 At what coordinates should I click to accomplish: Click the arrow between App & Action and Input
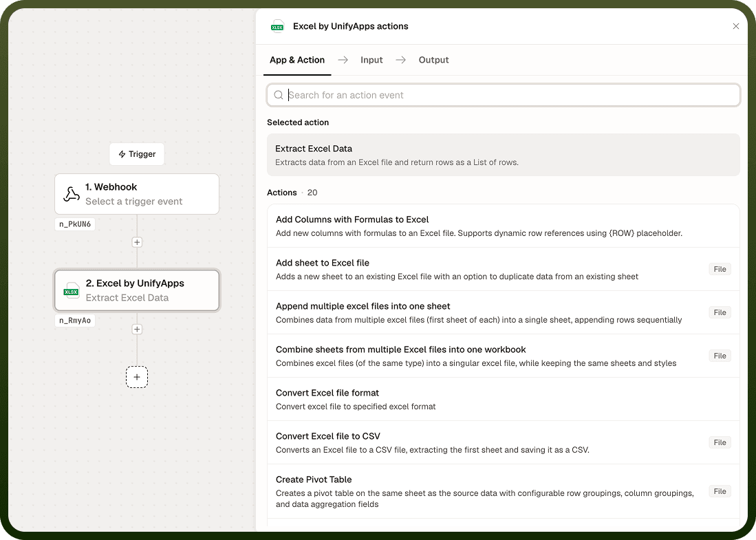pos(343,60)
